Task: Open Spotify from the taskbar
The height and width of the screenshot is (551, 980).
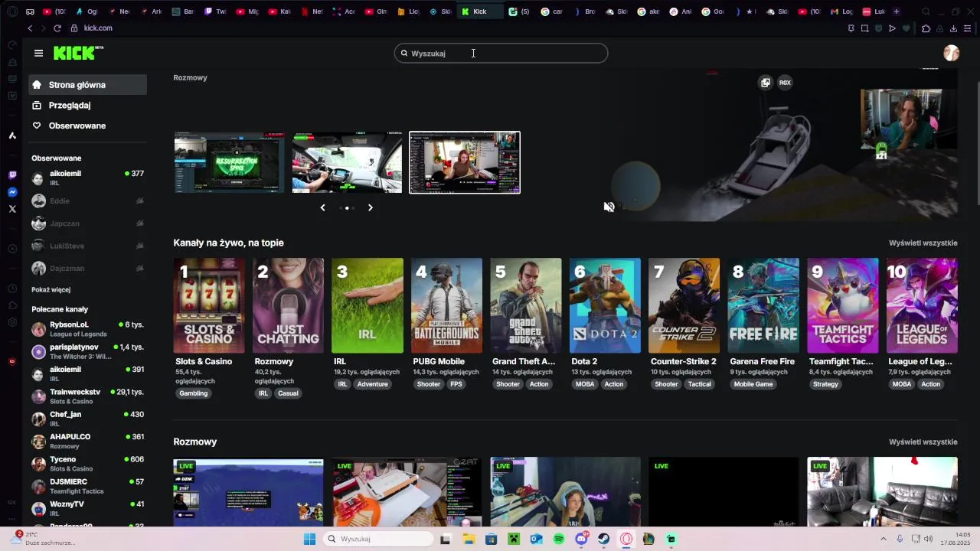Action: [x=559, y=539]
